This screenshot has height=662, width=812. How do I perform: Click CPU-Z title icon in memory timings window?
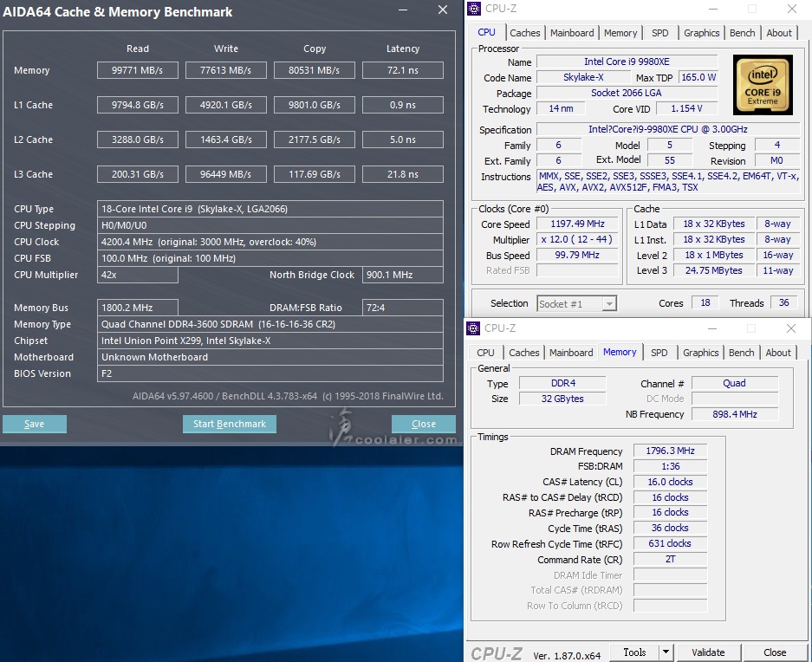coord(473,328)
